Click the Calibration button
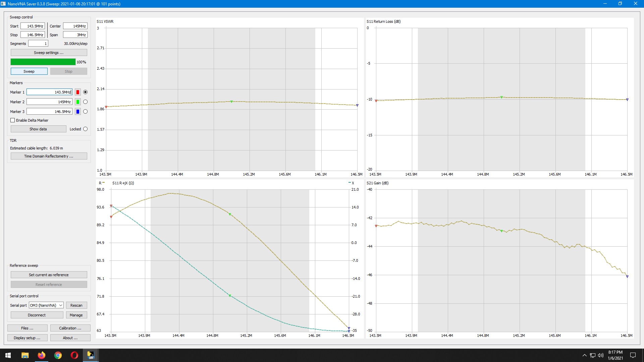 [x=70, y=328]
